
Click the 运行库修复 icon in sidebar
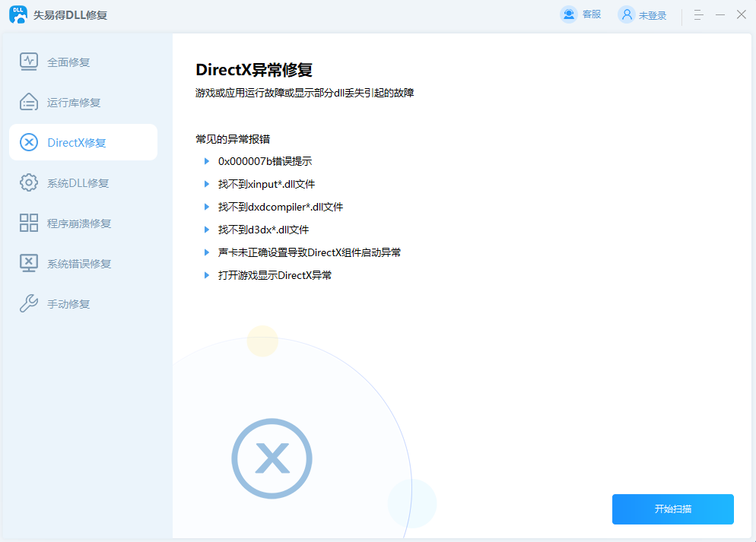(28, 102)
